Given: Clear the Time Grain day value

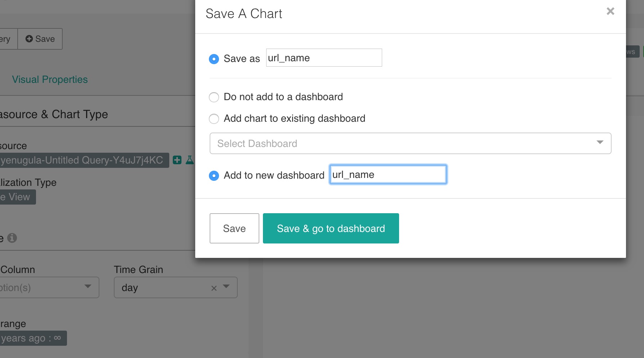Looking at the screenshot, I should click(x=214, y=288).
